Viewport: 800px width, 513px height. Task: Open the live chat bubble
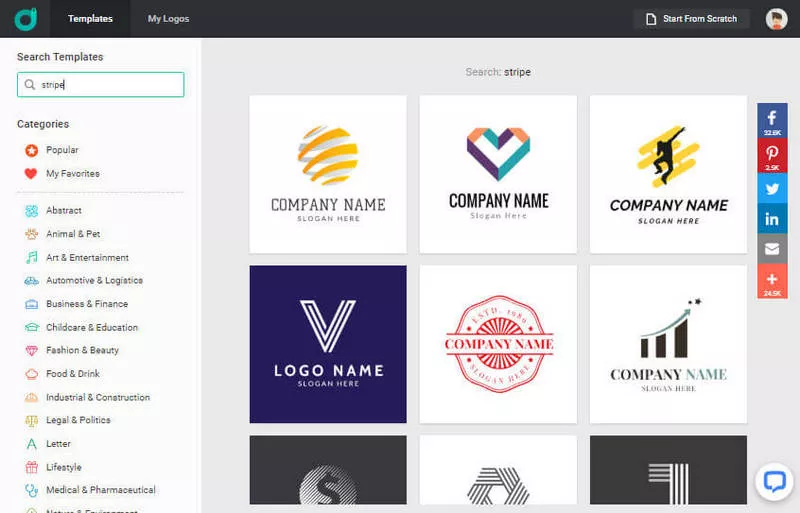pyautogui.click(x=774, y=481)
